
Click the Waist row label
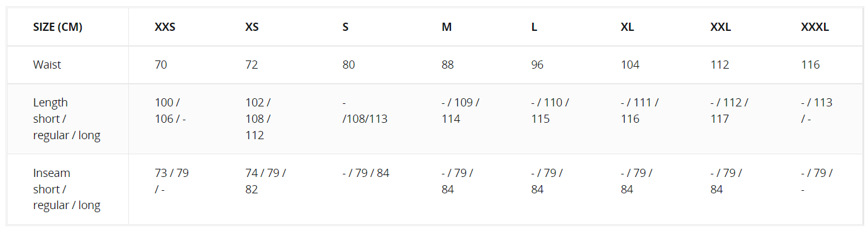pyautogui.click(x=47, y=65)
